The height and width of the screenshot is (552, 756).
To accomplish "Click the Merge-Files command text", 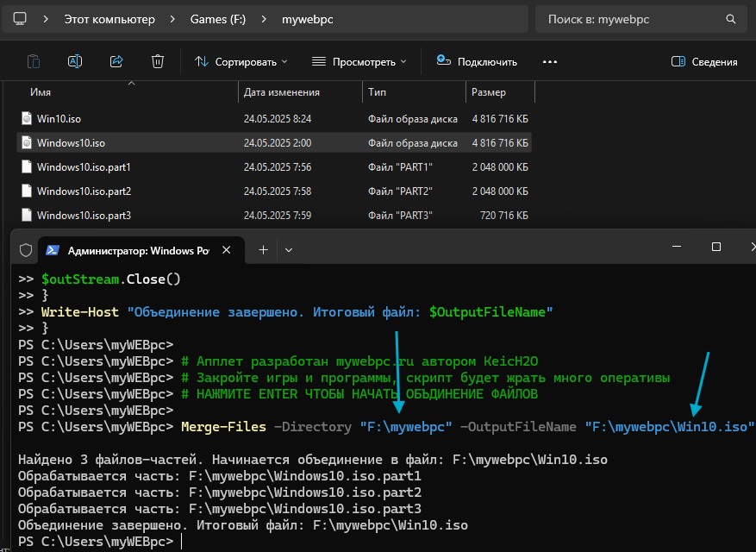I will pyautogui.click(x=223, y=427).
